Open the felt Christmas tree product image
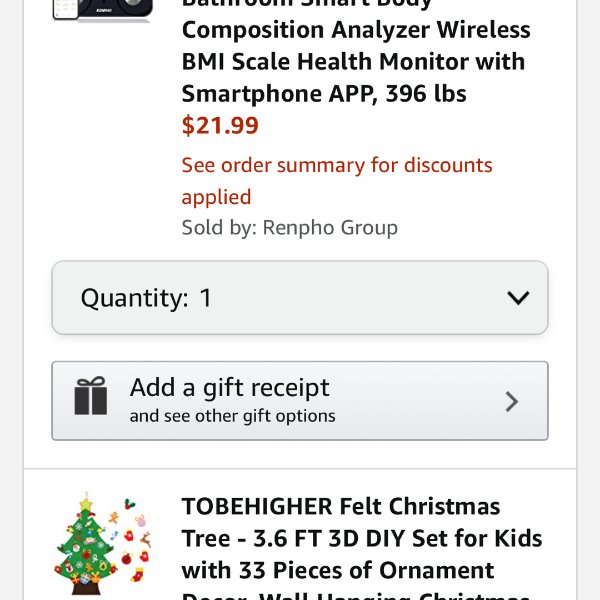This screenshot has height=600, width=600. [x=102, y=544]
